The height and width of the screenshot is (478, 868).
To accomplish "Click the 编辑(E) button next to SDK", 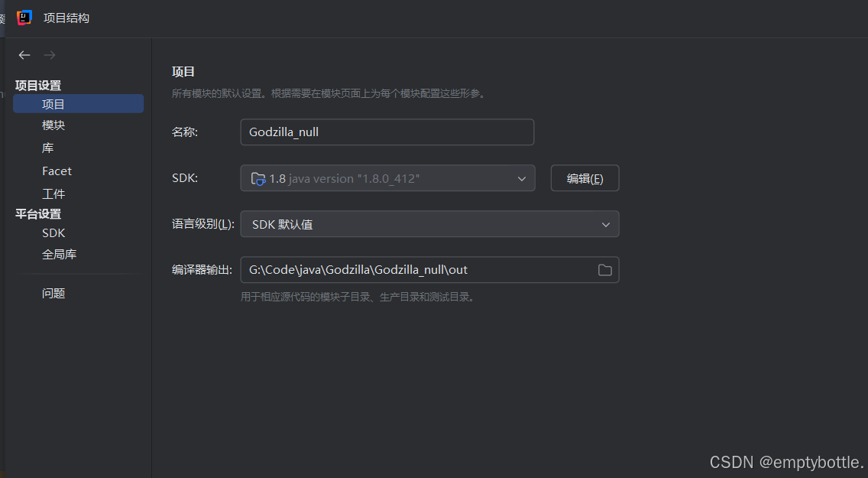I will pyautogui.click(x=585, y=177).
